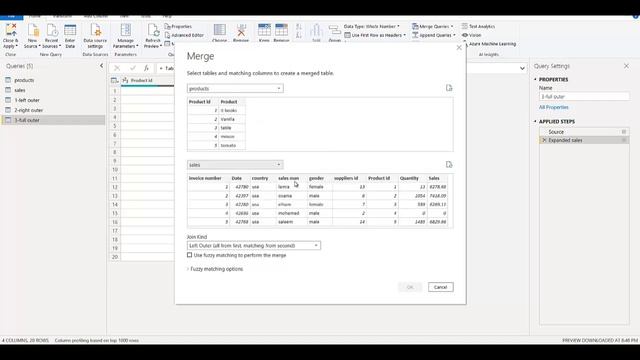
Task: Close the Merge dialog
Action: coord(459,48)
